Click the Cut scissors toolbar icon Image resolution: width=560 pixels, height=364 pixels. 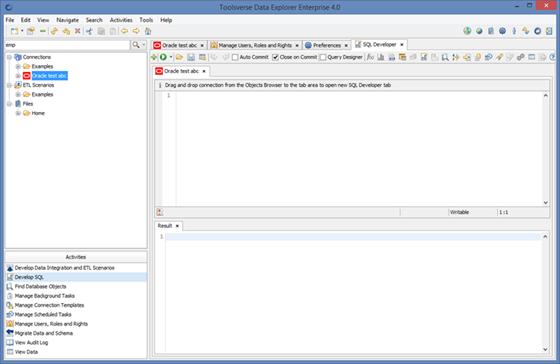coord(89,31)
